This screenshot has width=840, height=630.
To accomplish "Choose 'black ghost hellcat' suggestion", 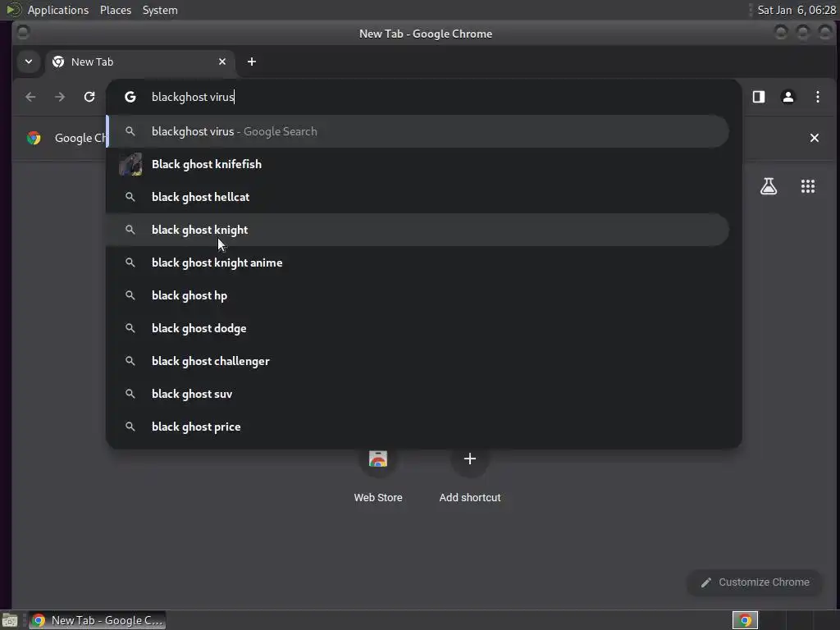I will 418,197.
